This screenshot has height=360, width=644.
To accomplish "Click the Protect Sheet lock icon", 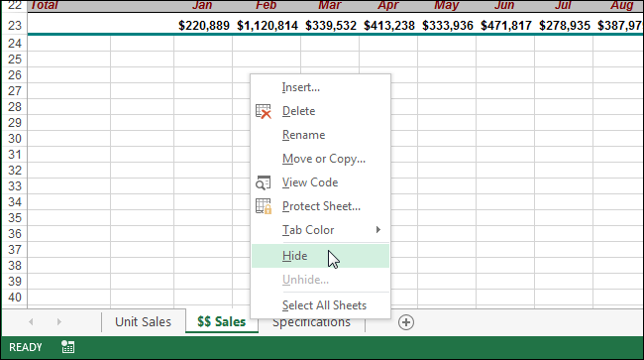I will coord(264,206).
